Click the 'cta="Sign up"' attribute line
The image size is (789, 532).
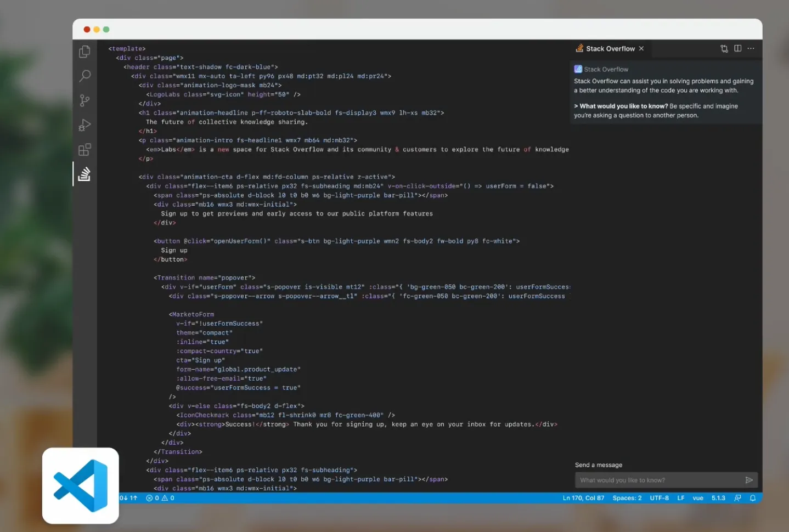click(x=200, y=360)
